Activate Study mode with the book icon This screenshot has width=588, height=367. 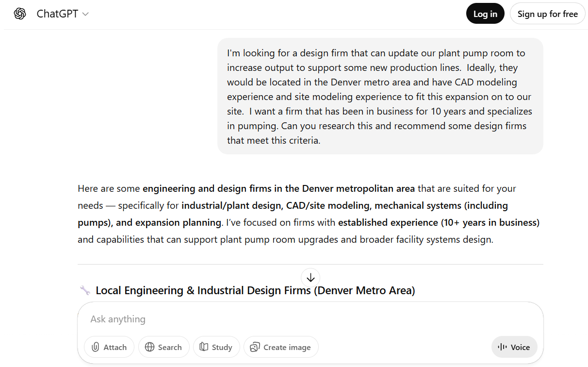point(216,347)
